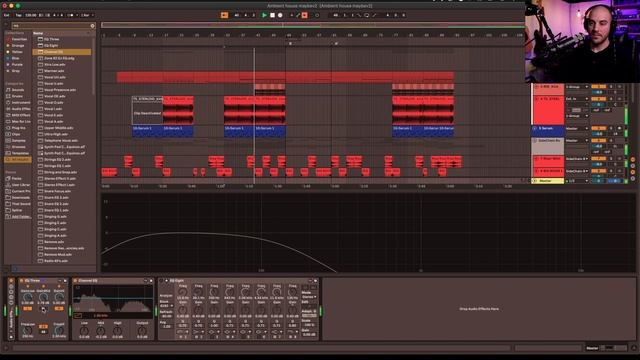The image size is (640, 360).
Task: Save the EQ Three preset via its disk icon
Action: coord(65,281)
